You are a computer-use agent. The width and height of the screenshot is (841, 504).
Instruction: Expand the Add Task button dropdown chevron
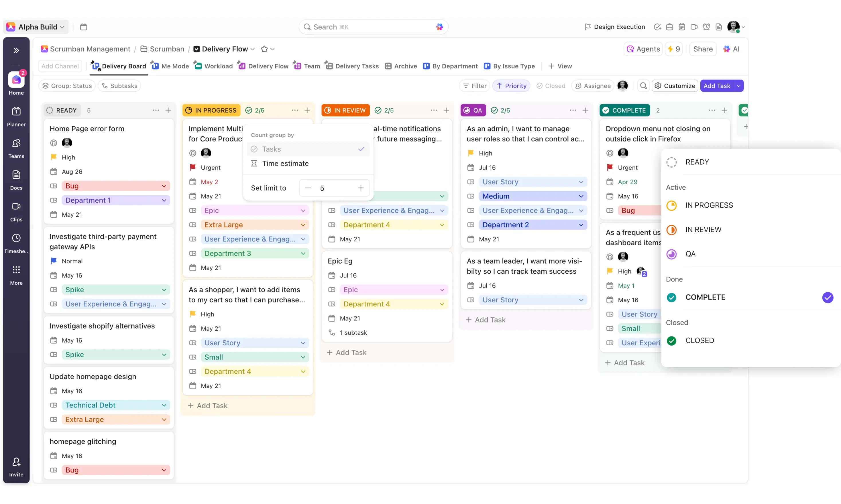click(x=739, y=86)
